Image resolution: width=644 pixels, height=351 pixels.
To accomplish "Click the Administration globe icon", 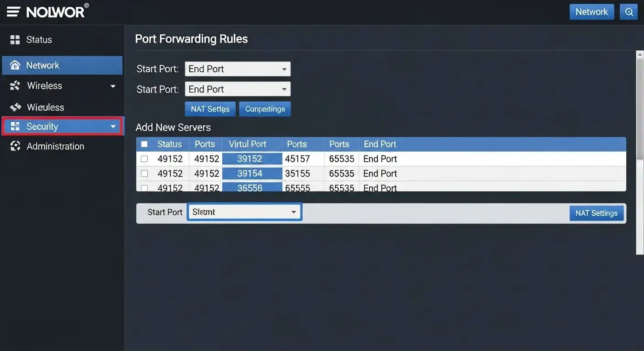I will point(15,146).
